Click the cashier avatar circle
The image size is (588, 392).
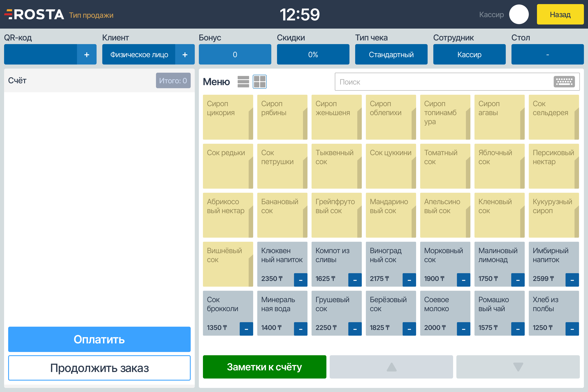pos(519,14)
